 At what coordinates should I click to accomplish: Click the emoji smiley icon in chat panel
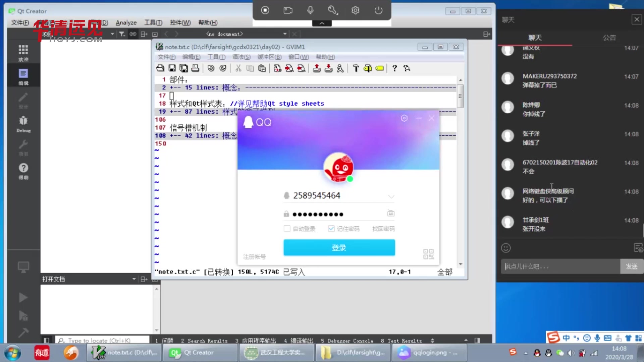(506, 248)
